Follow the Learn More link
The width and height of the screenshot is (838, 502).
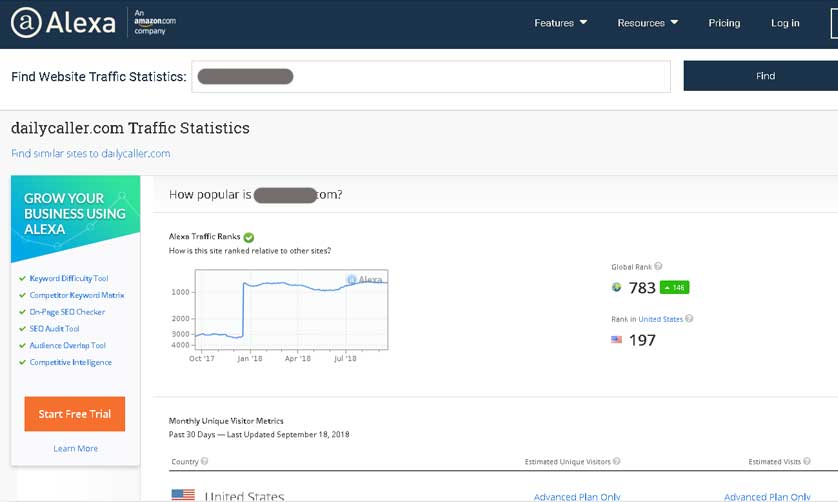[75, 448]
